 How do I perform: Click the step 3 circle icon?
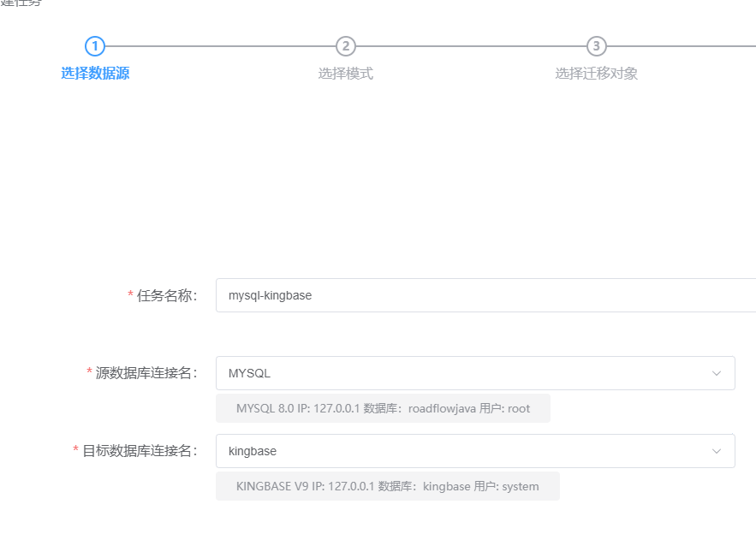pos(597,46)
